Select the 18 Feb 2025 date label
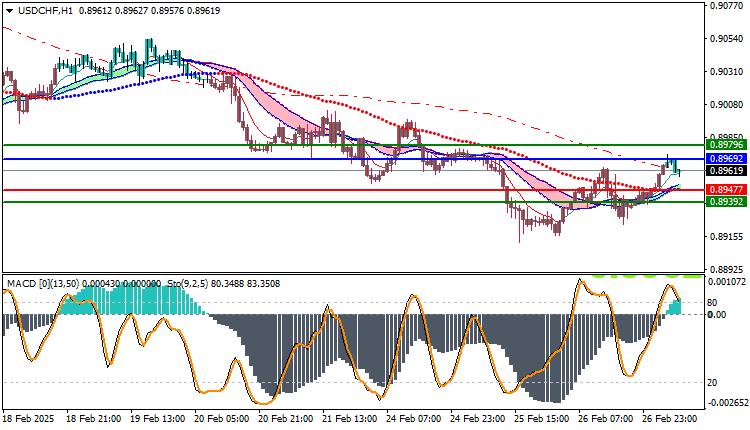Image resolution: width=750 pixels, height=430 pixels. 28,419
